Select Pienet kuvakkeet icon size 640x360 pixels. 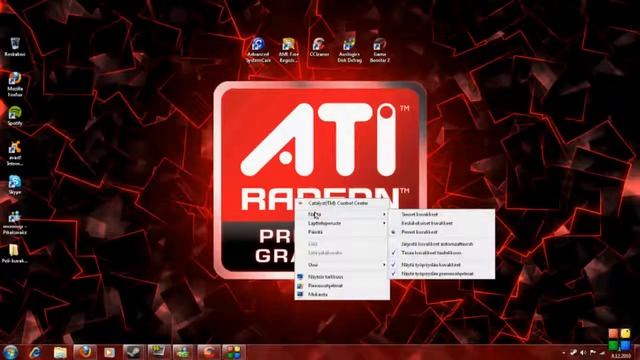(x=442, y=232)
